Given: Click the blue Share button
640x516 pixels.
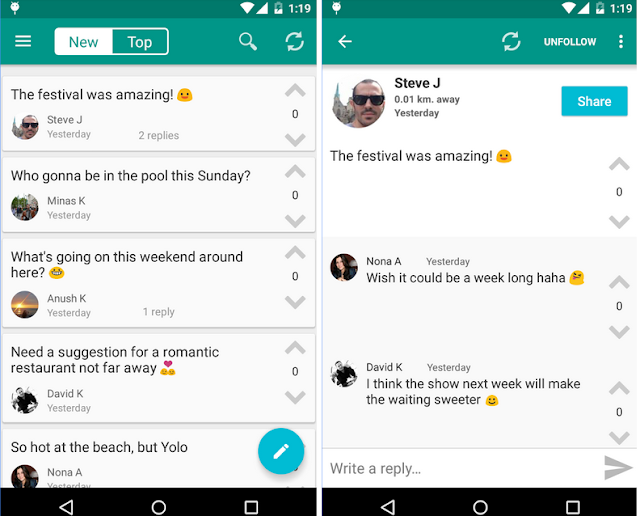Looking at the screenshot, I should pos(594,101).
